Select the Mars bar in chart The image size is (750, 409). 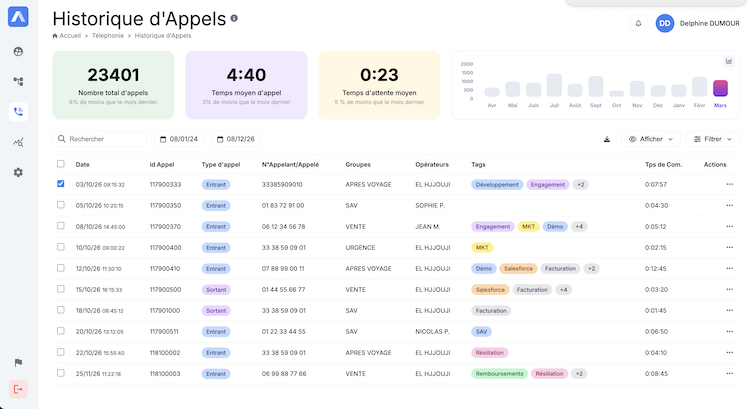(720, 91)
